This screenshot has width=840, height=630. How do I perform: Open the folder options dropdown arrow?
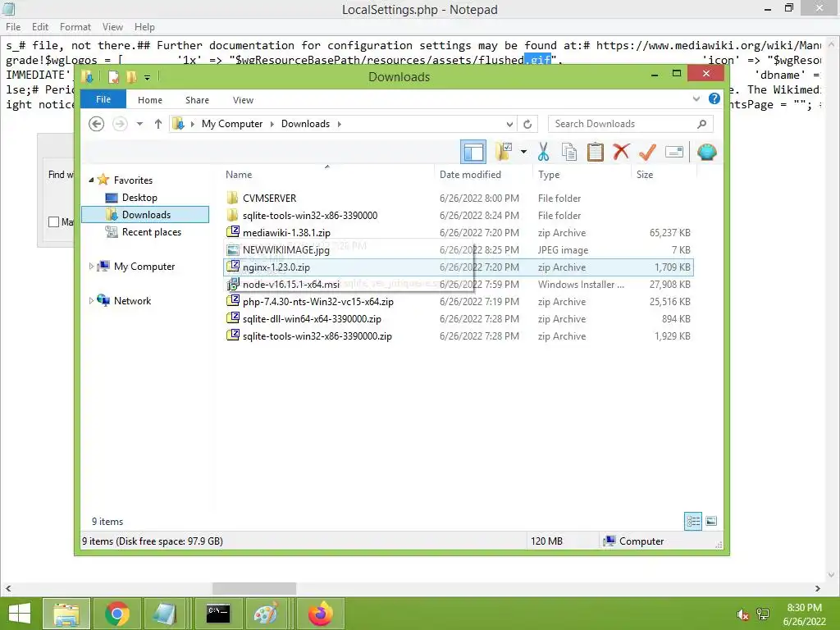(523, 152)
